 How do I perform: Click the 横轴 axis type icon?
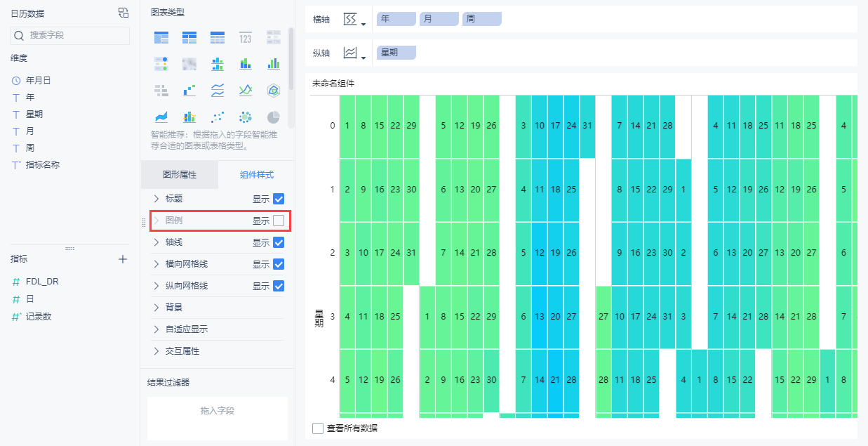[350, 19]
